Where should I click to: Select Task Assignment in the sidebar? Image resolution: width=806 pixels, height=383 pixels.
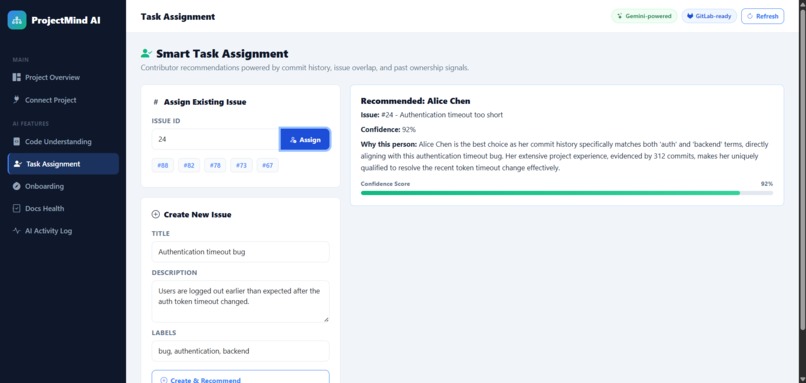pyautogui.click(x=63, y=164)
